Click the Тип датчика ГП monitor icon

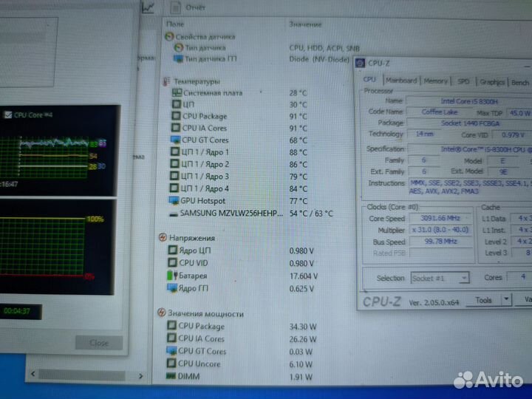pyautogui.click(x=179, y=58)
